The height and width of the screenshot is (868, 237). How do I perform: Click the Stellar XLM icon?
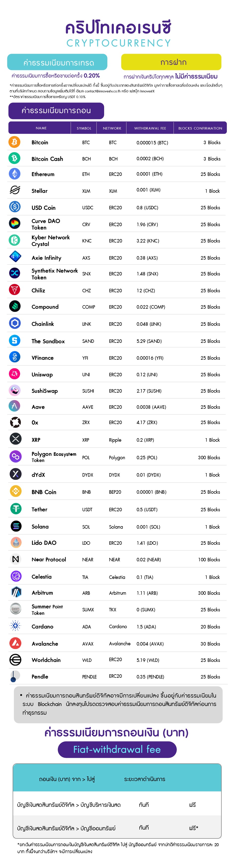pos(14,190)
